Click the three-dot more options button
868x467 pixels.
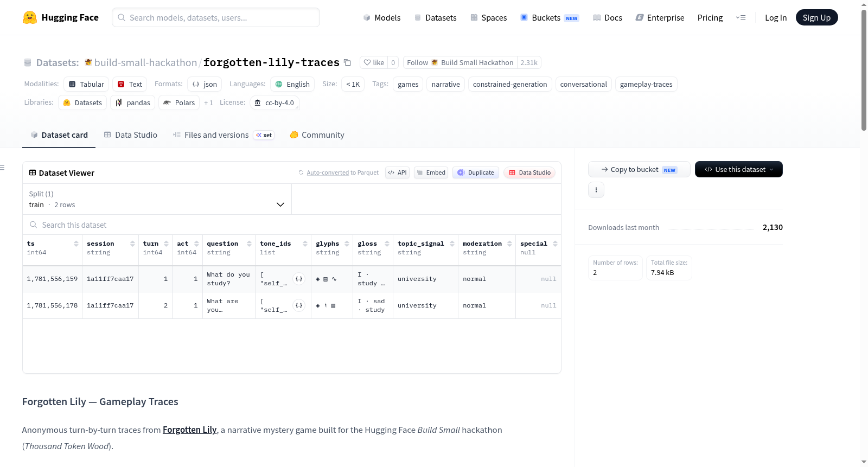(596, 190)
